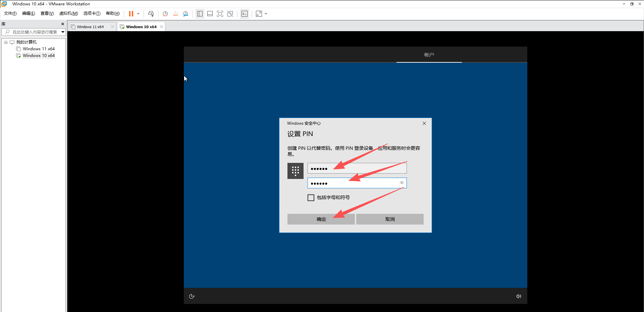Open the 文件(F) menu
Viewport: 644px width, 312px height.
(x=10, y=13)
